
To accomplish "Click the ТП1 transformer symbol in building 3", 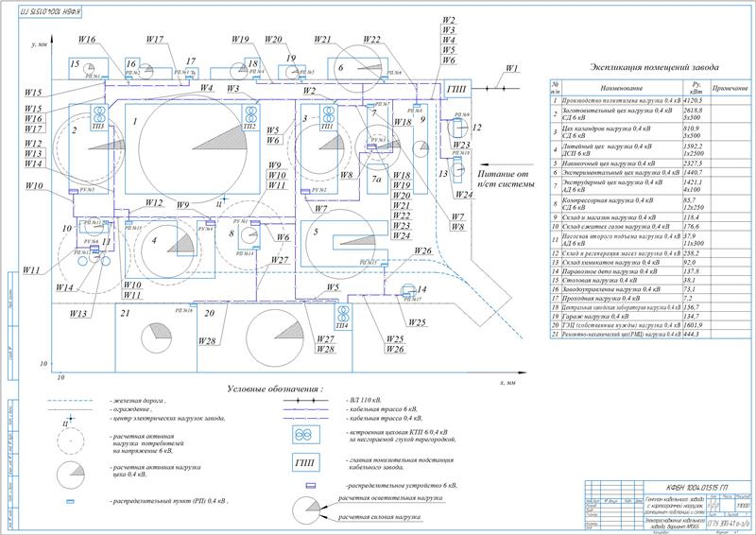I will 328,117.
